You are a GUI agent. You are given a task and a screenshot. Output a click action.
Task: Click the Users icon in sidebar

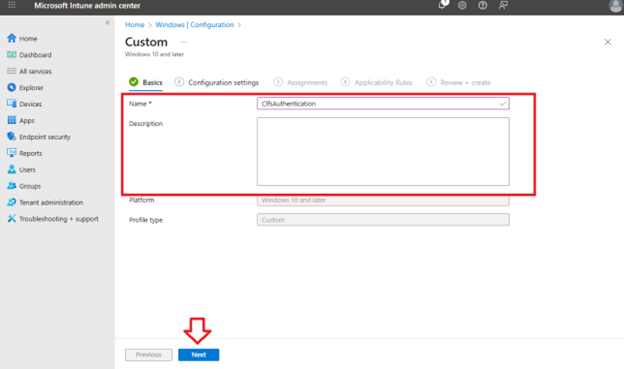pos(12,169)
